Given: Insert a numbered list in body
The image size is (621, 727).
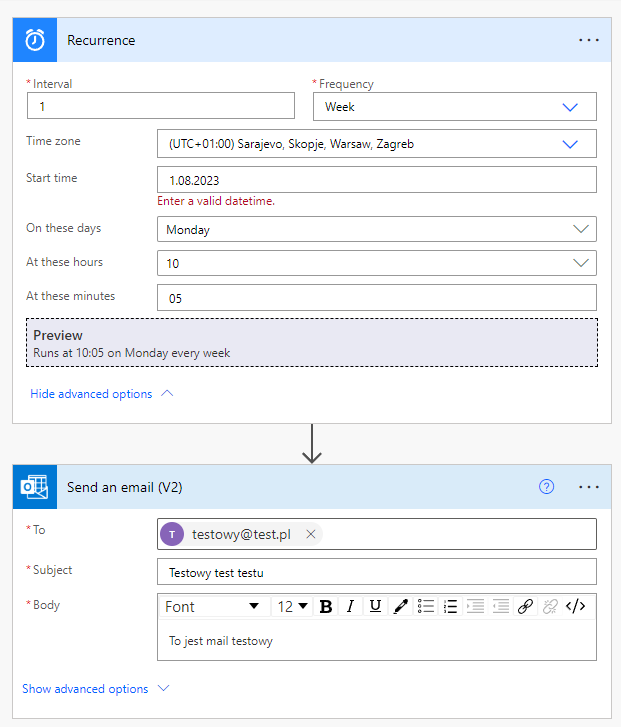Looking at the screenshot, I should pos(451,606).
